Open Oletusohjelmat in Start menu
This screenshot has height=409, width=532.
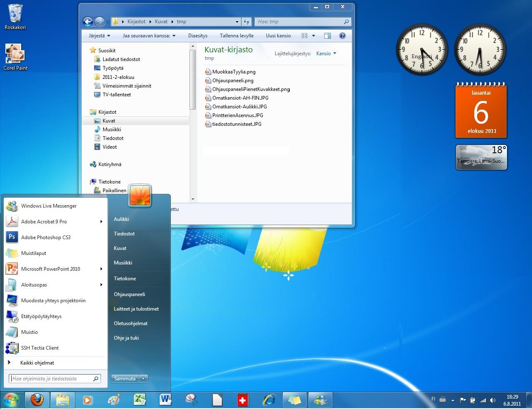pyautogui.click(x=131, y=323)
